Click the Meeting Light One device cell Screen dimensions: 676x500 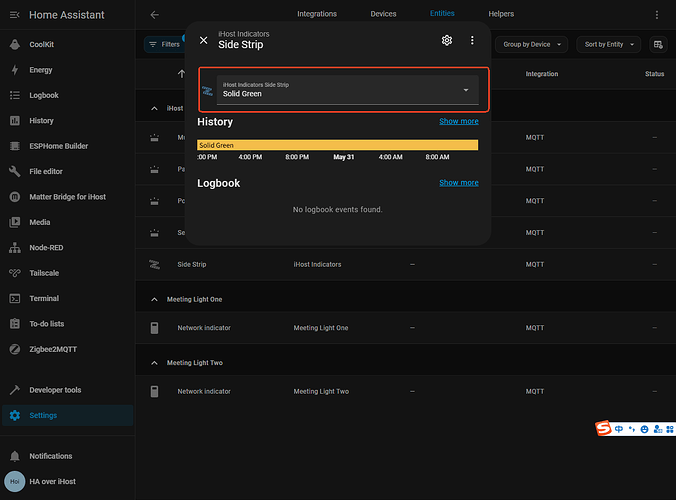pyautogui.click(x=321, y=328)
